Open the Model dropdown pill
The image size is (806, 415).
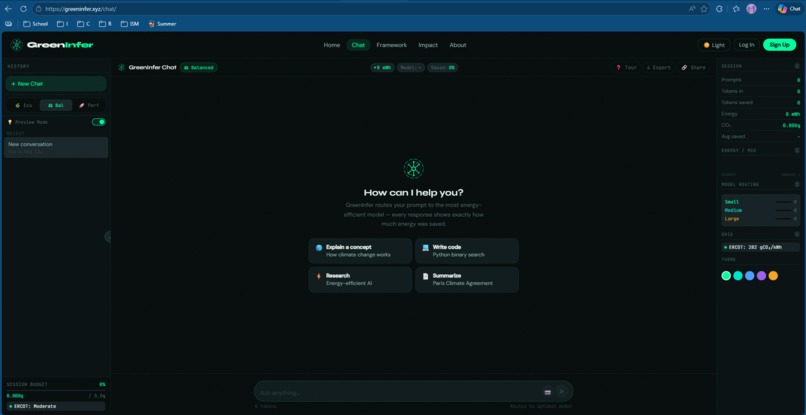click(411, 67)
